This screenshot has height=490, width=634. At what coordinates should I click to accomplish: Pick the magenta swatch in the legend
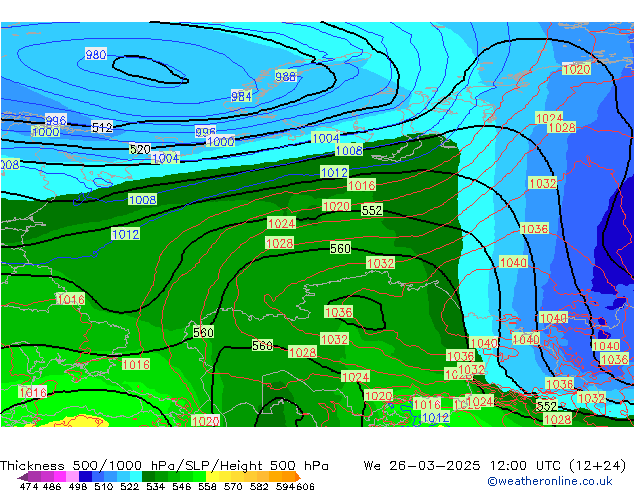coord(60,477)
